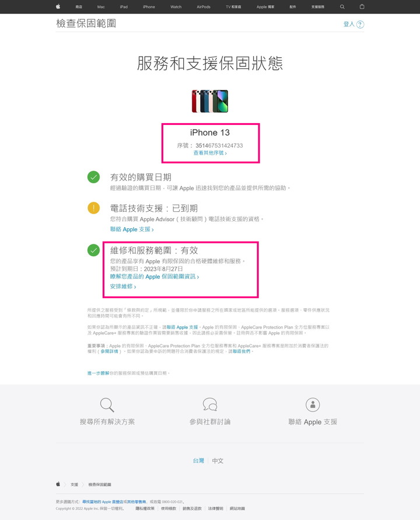
Task: Open the AirPods menu item
Action: coord(204,6)
